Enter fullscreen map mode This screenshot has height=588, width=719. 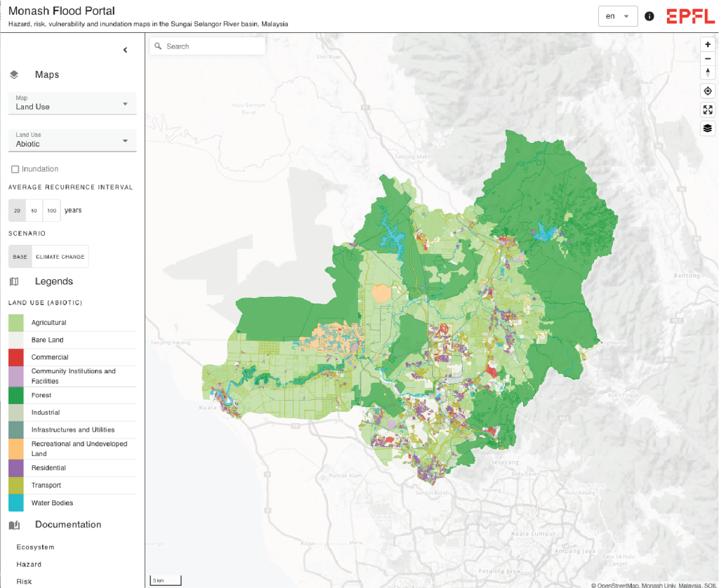pos(708,109)
